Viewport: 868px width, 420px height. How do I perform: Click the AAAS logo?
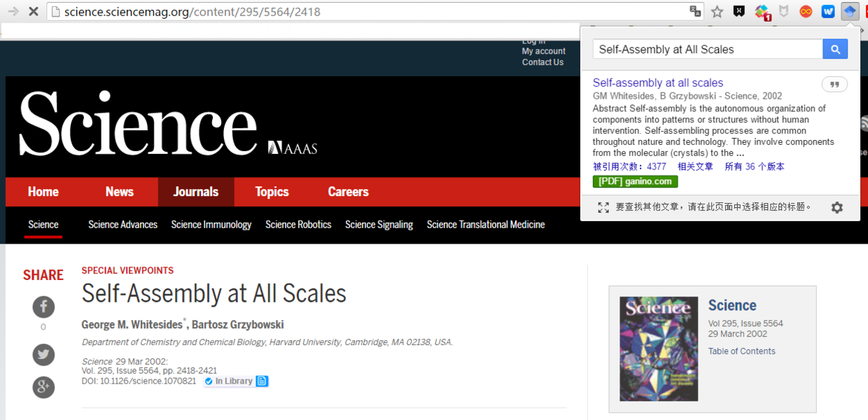[x=293, y=148]
